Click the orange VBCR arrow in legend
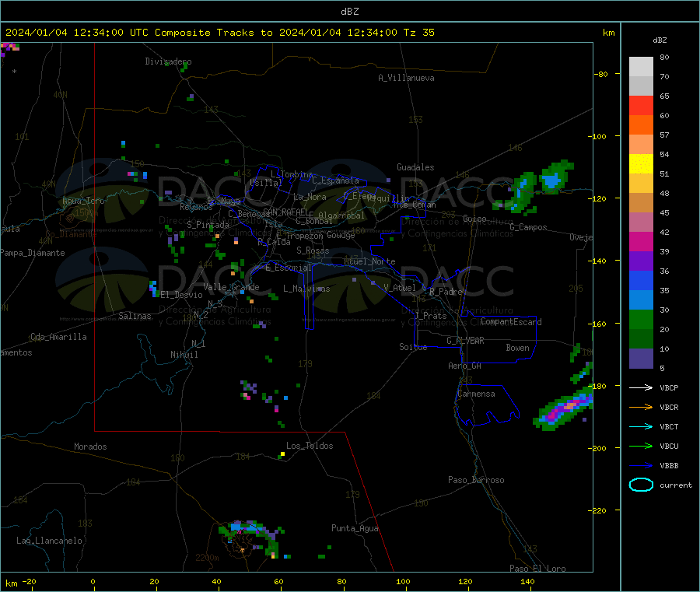The height and width of the screenshot is (592, 700). coord(641,407)
